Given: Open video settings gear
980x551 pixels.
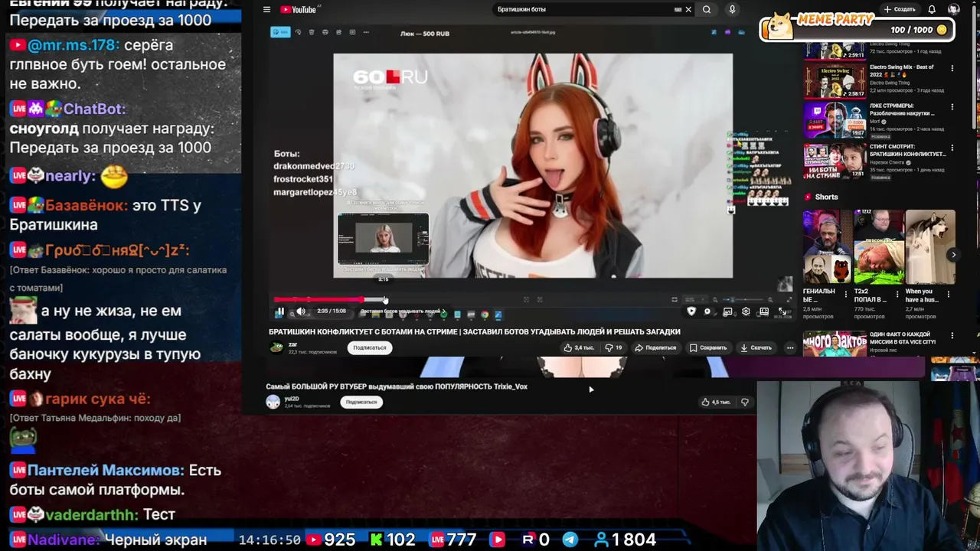Looking at the screenshot, I should point(746,311).
